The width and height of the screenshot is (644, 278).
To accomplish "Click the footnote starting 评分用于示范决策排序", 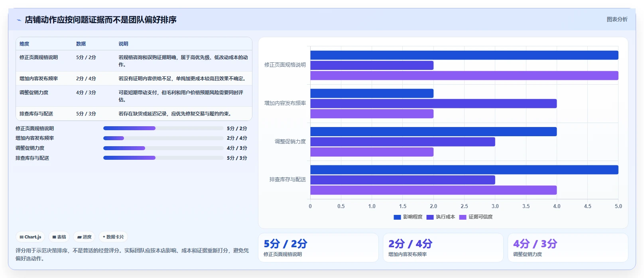I will [132, 254].
